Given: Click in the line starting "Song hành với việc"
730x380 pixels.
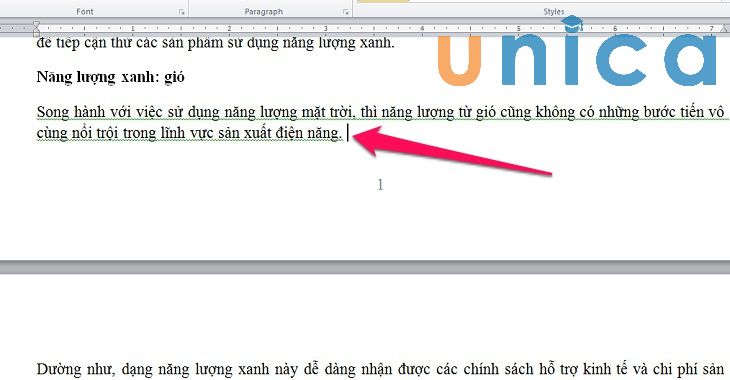Looking at the screenshot, I should coord(380,112).
